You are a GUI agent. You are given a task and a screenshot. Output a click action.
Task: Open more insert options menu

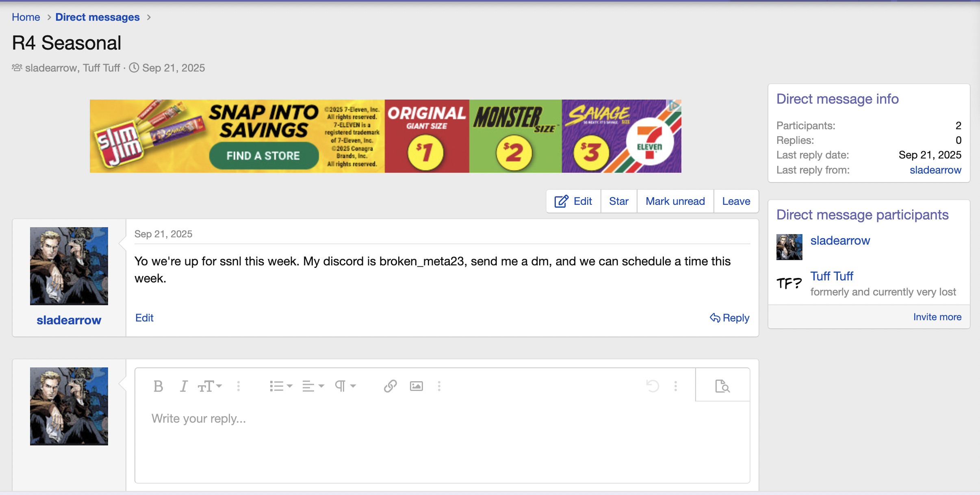(439, 386)
